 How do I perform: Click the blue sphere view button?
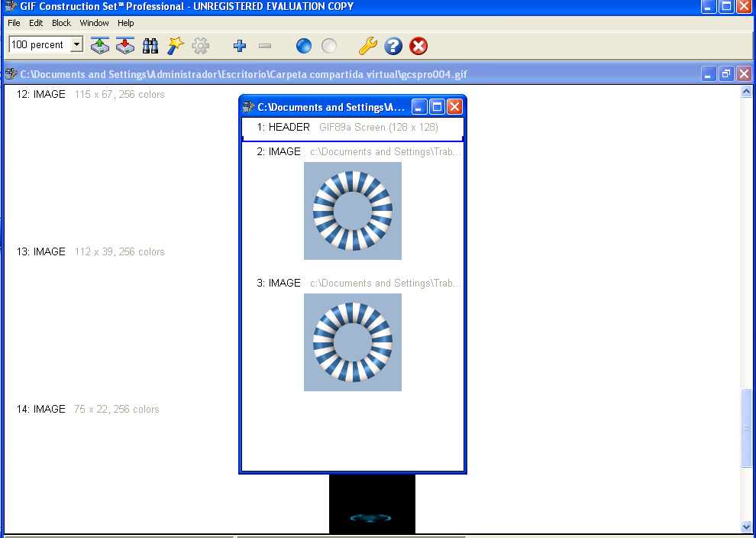pos(304,46)
